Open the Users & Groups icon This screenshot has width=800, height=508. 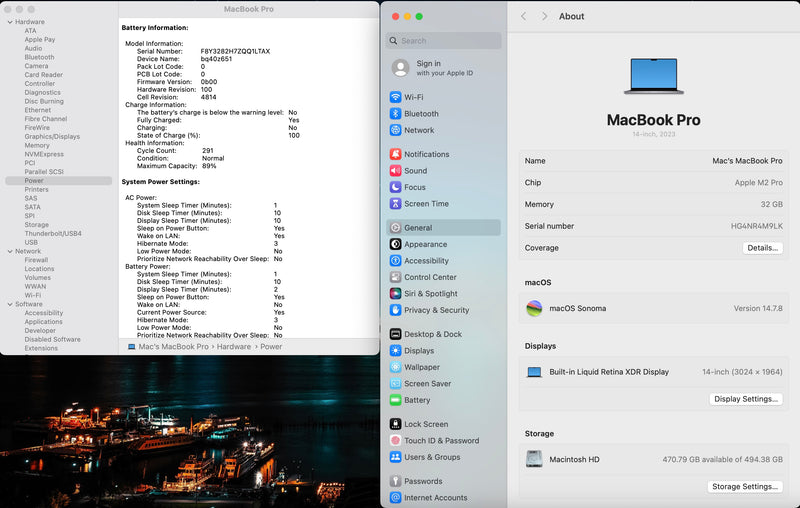[395, 457]
